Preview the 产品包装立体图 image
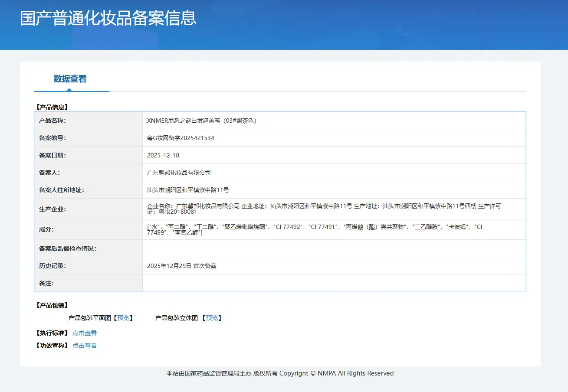This screenshot has width=568, height=392. click(212, 318)
